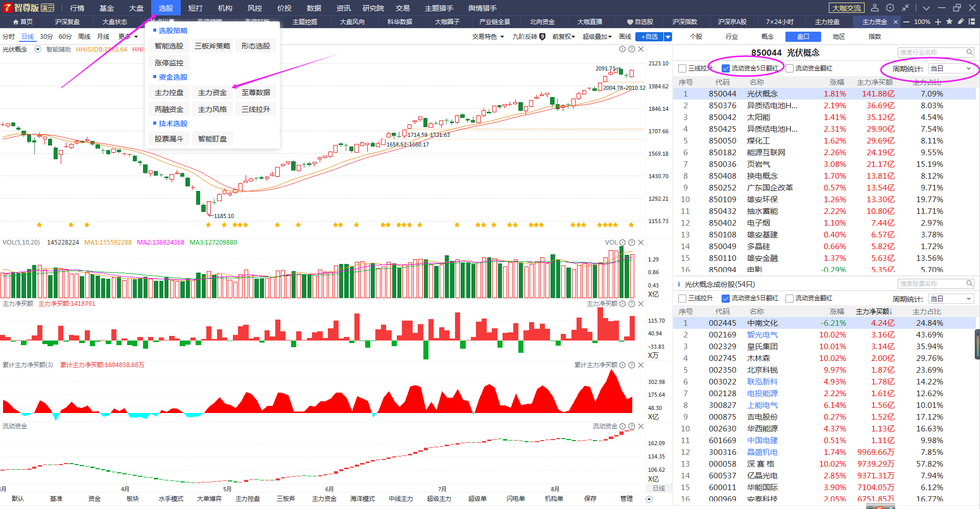Close the VOL indicator panel
The image size is (980, 509).
pos(641,243)
